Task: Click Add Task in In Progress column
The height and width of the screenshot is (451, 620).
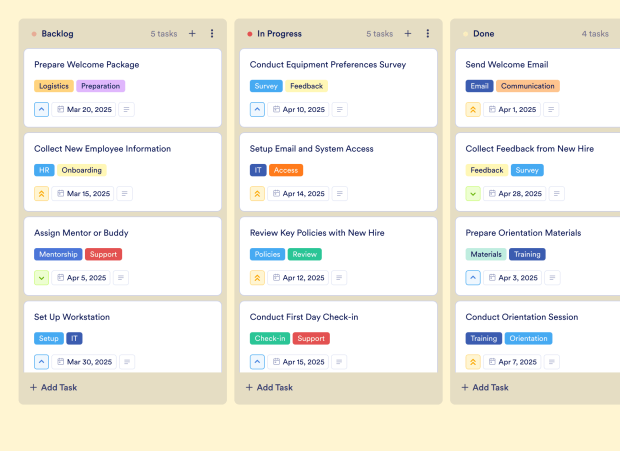Action: click(x=270, y=387)
